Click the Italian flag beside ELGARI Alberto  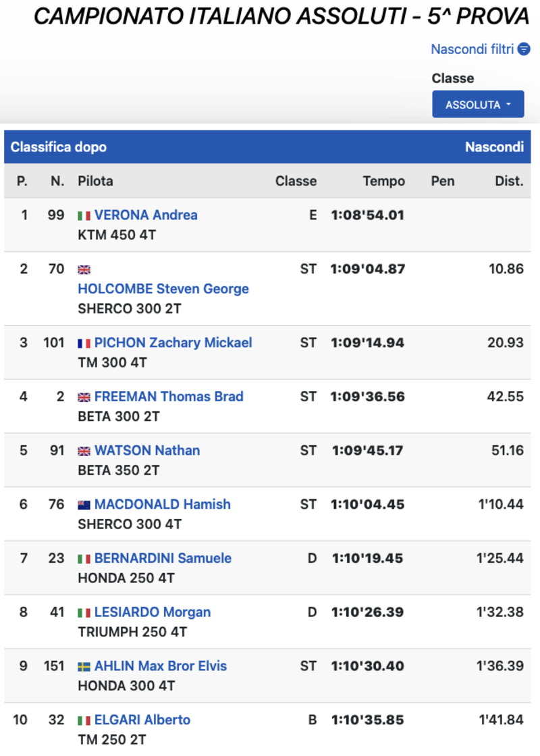click(84, 720)
